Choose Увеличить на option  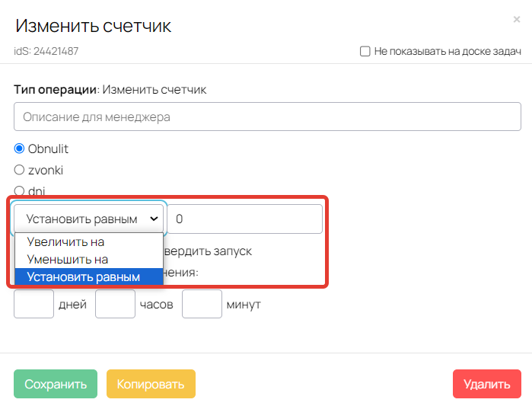(x=89, y=242)
